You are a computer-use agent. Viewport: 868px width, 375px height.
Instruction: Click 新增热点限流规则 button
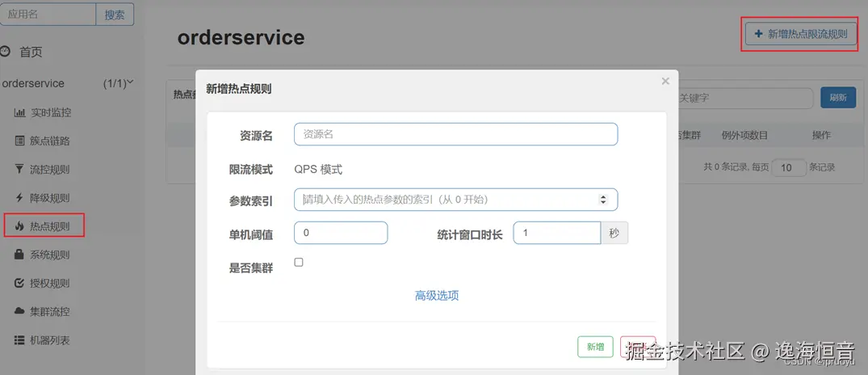800,34
